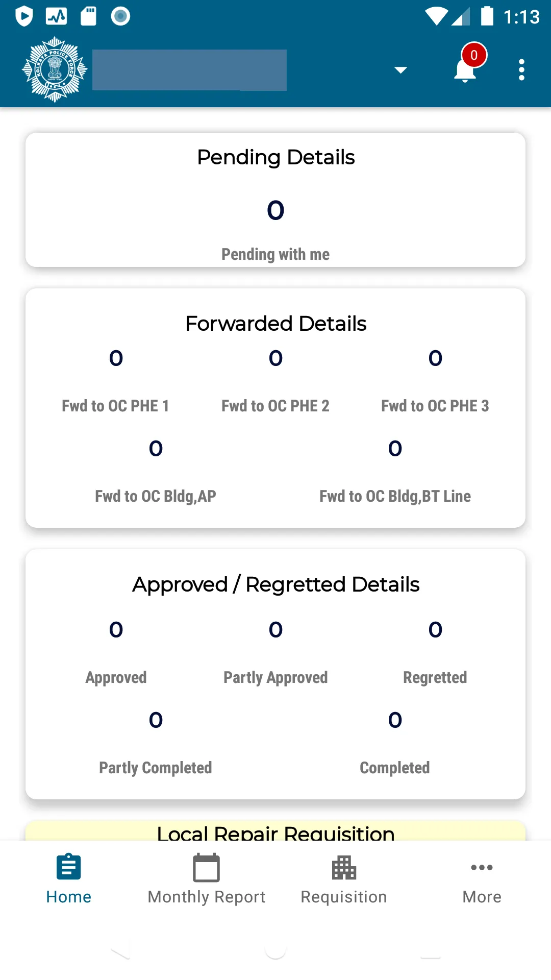
Task: Open the notification bell icon
Action: 465,70
